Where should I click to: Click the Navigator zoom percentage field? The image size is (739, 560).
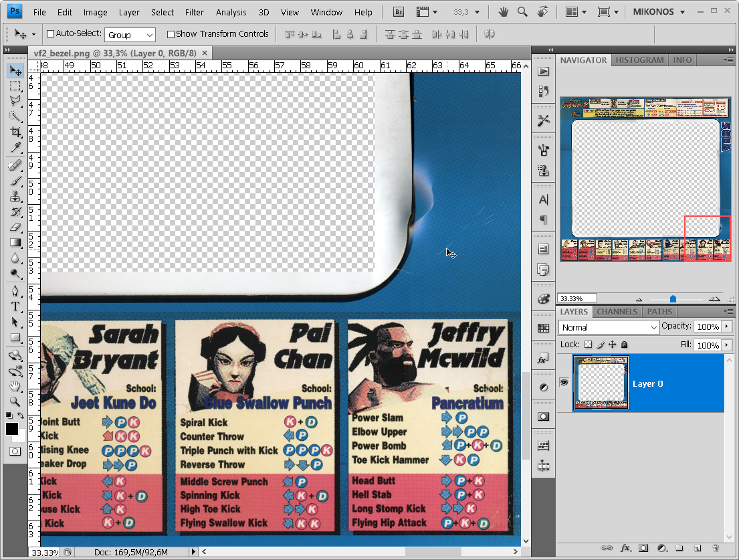[x=577, y=298]
